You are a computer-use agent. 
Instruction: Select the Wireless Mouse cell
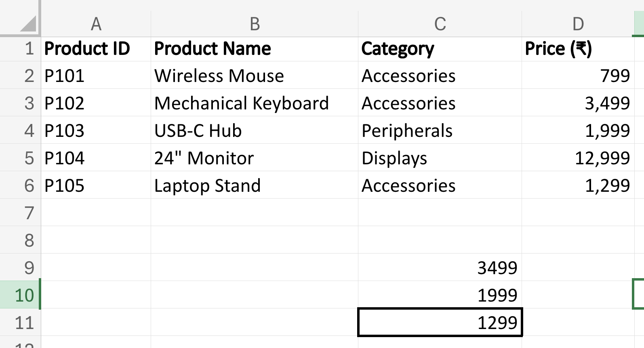tap(254, 76)
